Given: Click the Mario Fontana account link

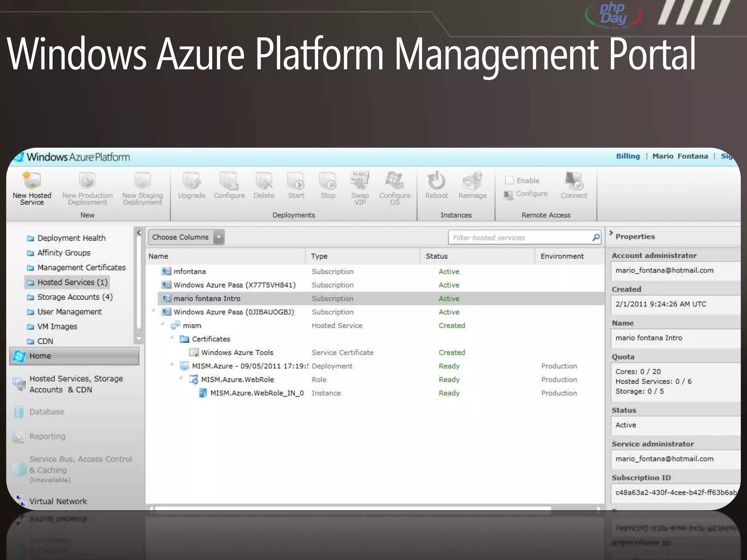Looking at the screenshot, I should point(680,156).
